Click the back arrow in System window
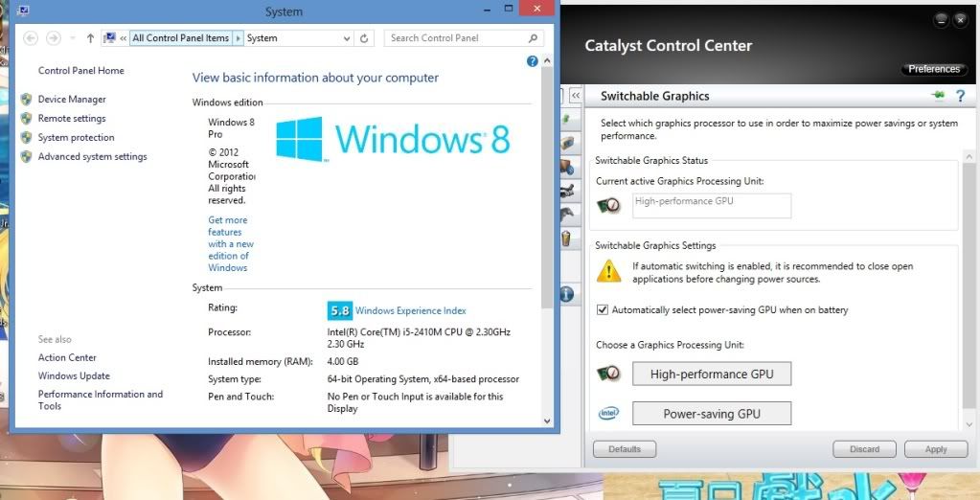980x500 pixels. [30, 38]
